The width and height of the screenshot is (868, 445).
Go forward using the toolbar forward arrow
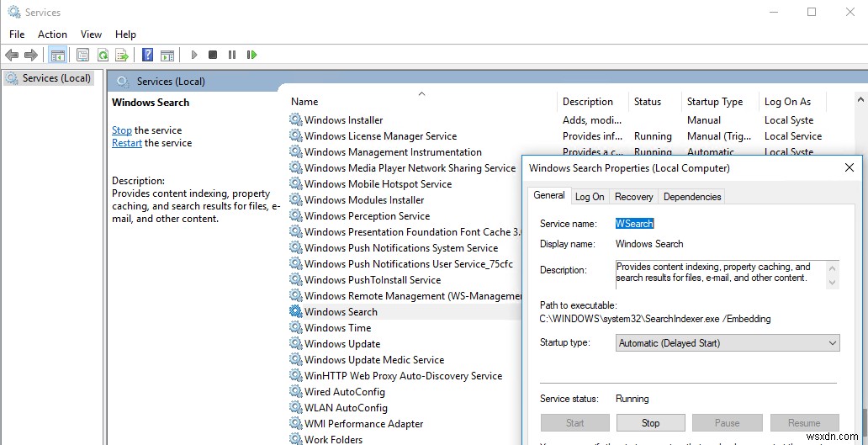pyautogui.click(x=31, y=55)
